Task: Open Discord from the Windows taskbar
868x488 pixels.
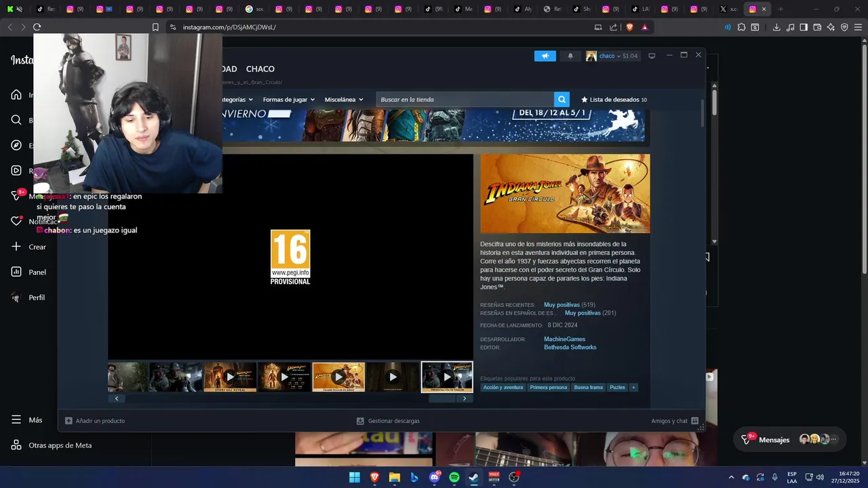Action: [435, 477]
